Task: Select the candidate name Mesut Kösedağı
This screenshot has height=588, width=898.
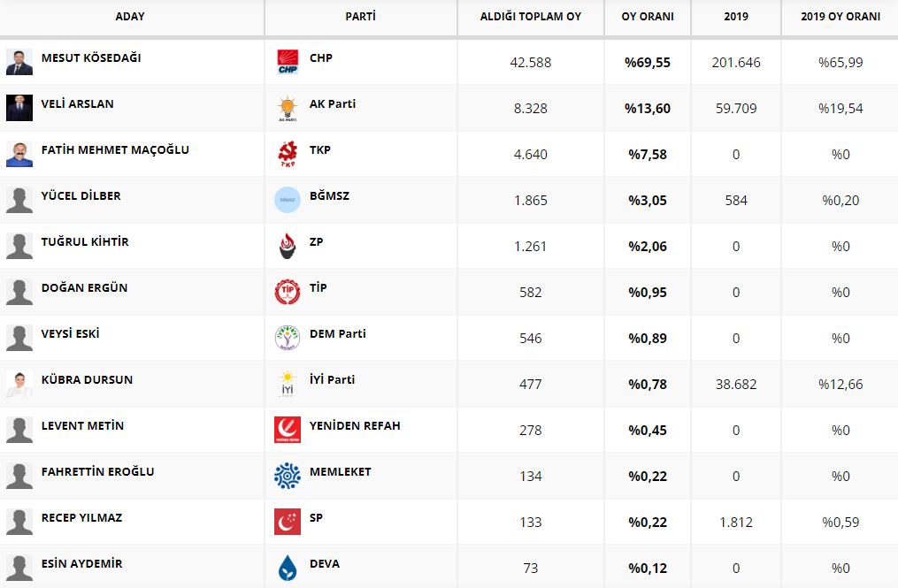Action: 91,57
